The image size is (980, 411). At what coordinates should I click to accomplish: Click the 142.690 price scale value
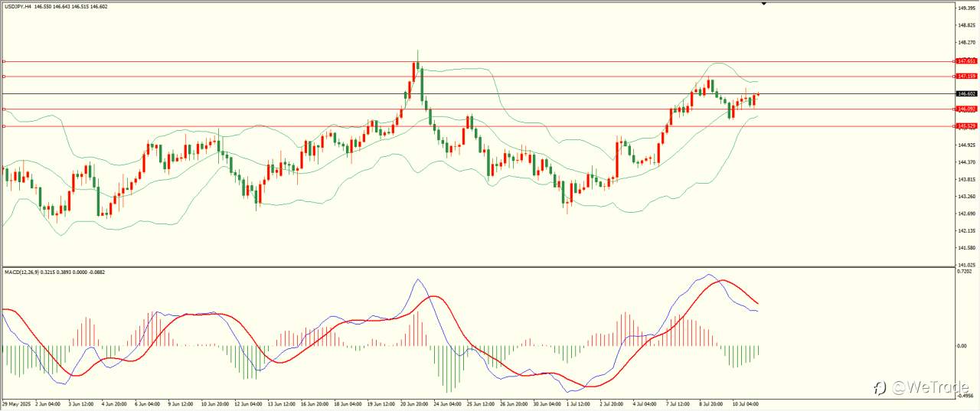[966, 214]
